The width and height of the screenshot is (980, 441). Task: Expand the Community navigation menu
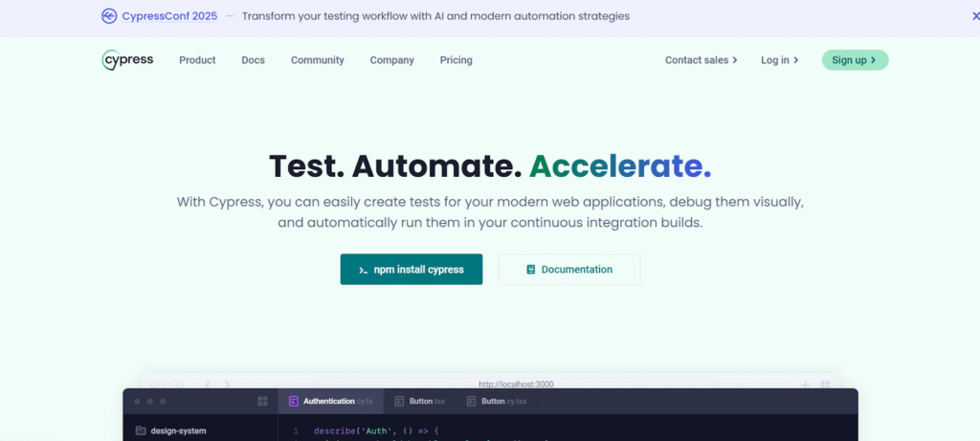[317, 60]
